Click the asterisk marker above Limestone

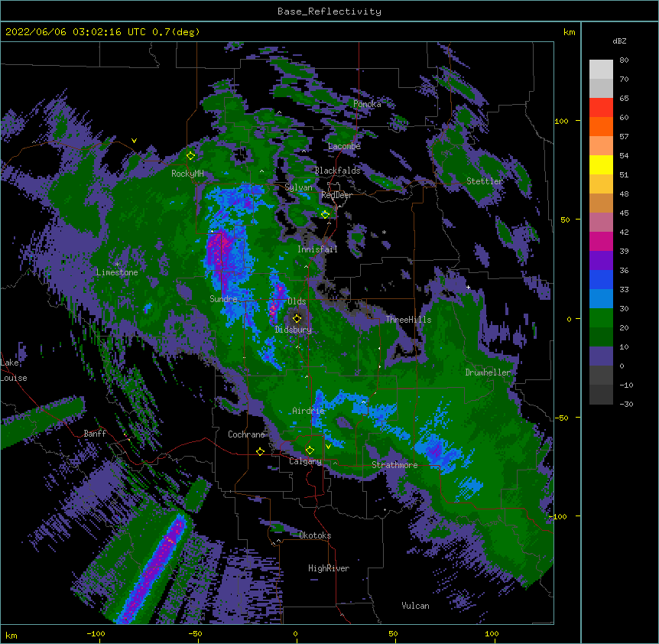117,265
